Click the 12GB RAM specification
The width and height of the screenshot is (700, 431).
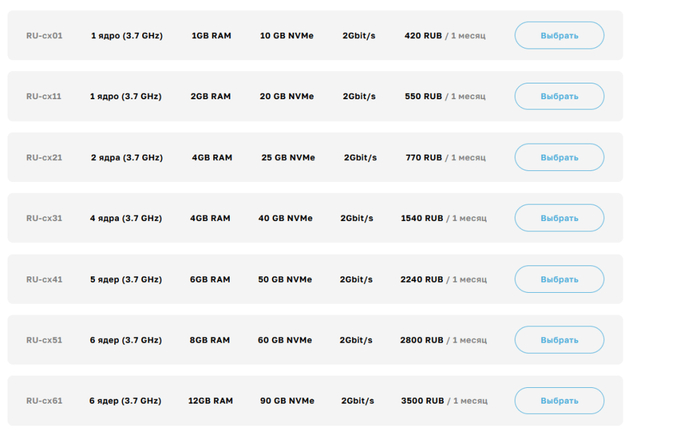pyautogui.click(x=210, y=401)
